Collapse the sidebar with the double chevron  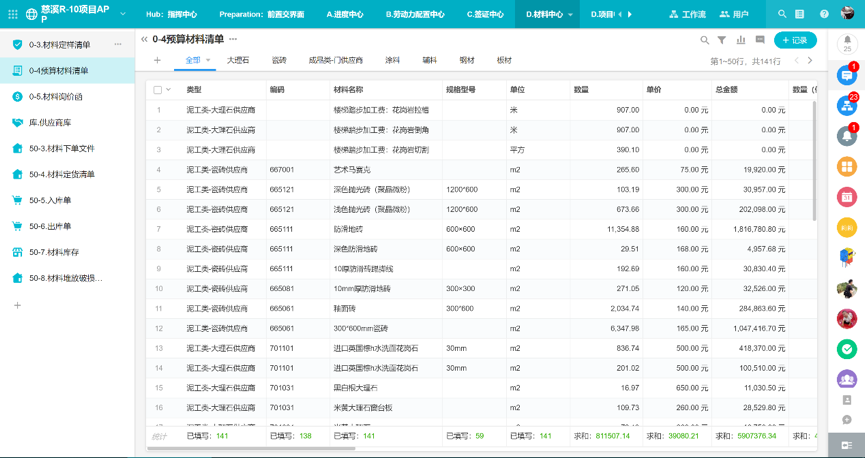145,39
